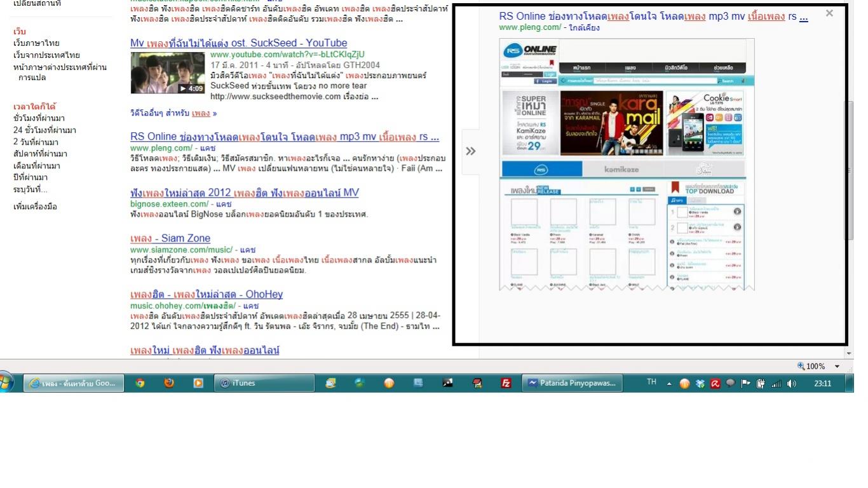Open the last partly visible result title link

pyautogui.click(x=205, y=350)
